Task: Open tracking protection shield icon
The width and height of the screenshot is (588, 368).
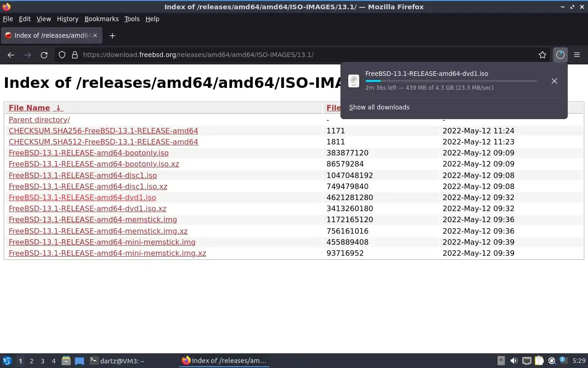Action: [x=62, y=55]
